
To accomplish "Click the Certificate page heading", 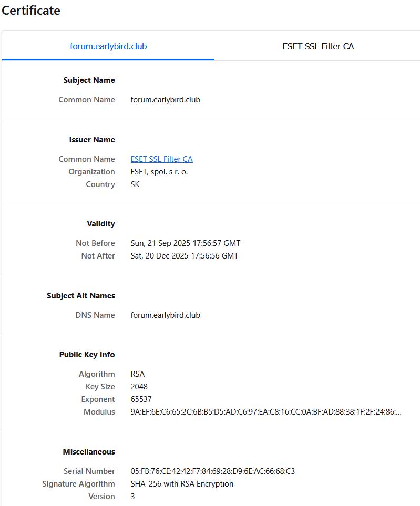I will (31, 11).
